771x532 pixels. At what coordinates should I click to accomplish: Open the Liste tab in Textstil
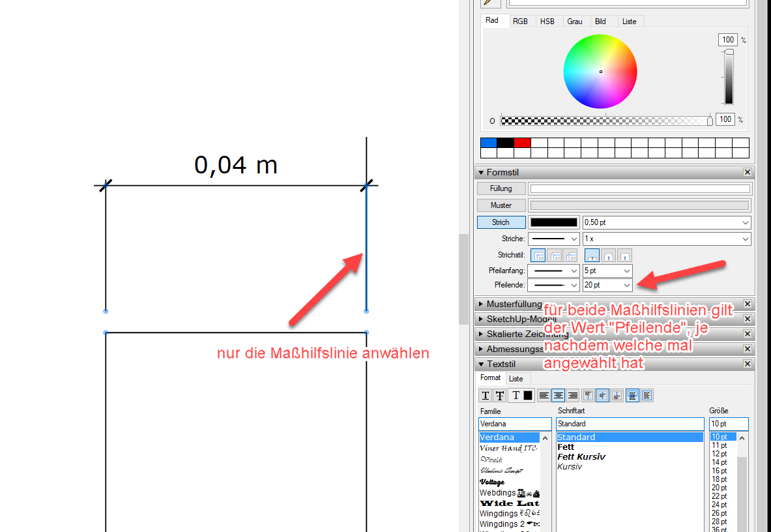tap(516, 379)
